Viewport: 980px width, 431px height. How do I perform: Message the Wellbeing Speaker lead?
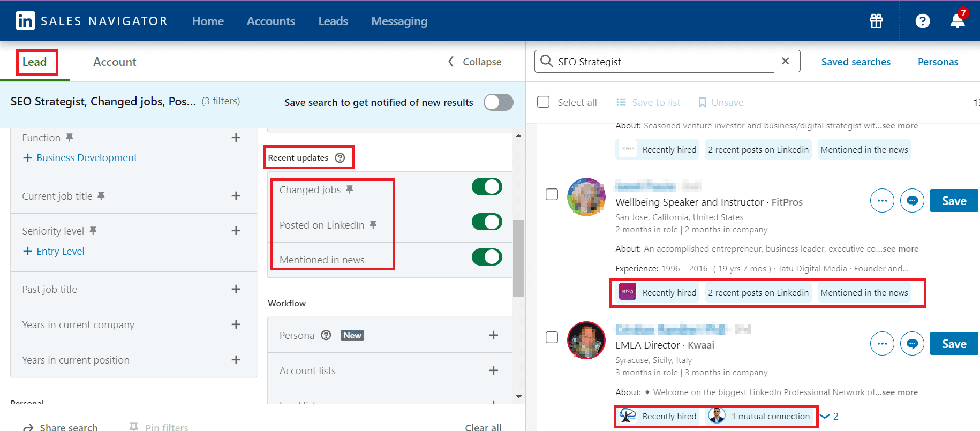pyautogui.click(x=912, y=201)
